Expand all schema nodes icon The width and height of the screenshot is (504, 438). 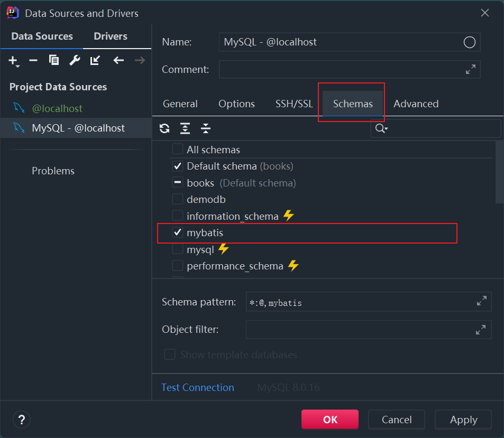tap(185, 128)
